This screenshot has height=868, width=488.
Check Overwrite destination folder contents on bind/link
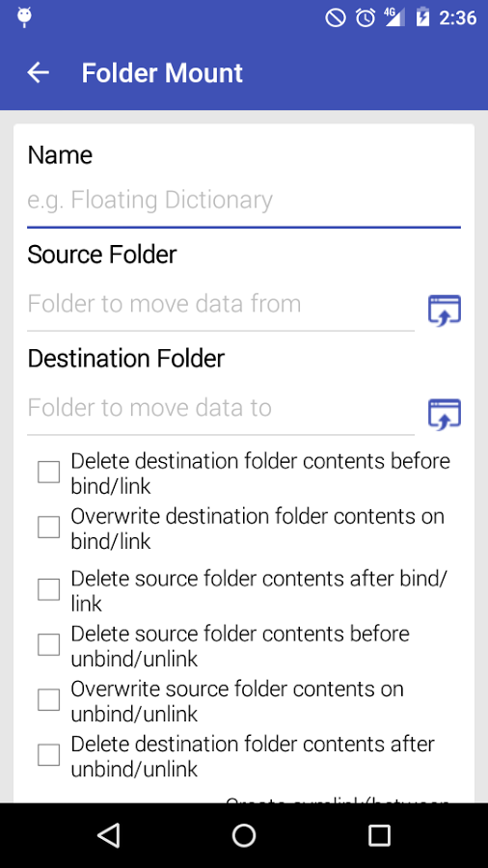pyautogui.click(x=48, y=527)
